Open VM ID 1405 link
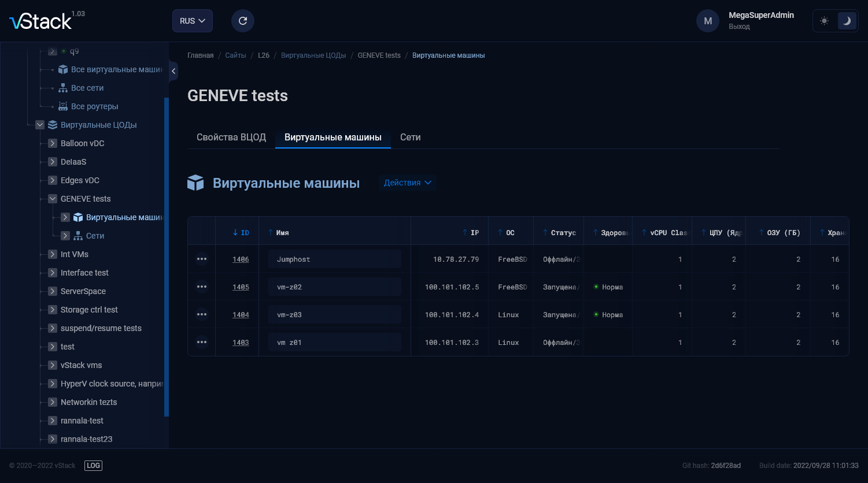Viewport: 868px width, 483px height. tap(241, 287)
